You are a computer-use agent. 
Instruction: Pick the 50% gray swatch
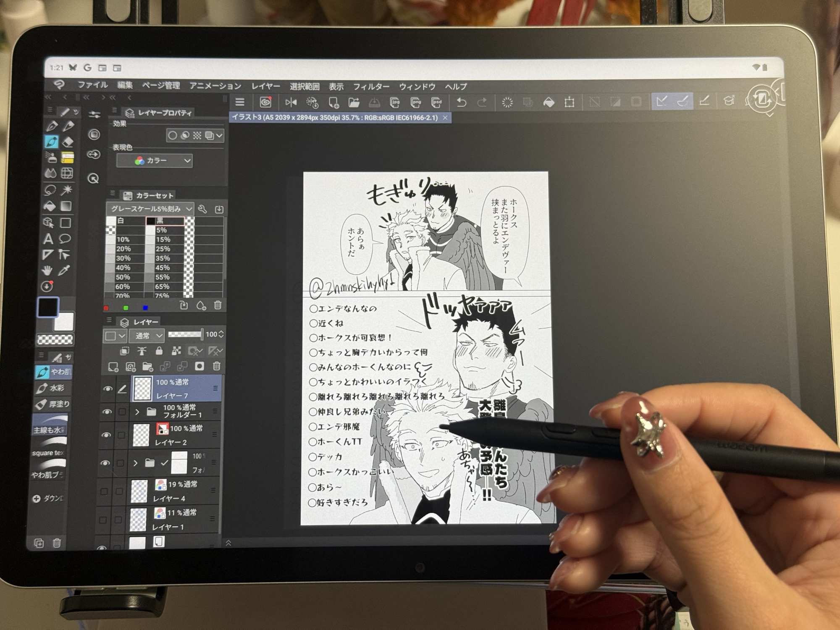click(111, 277)
